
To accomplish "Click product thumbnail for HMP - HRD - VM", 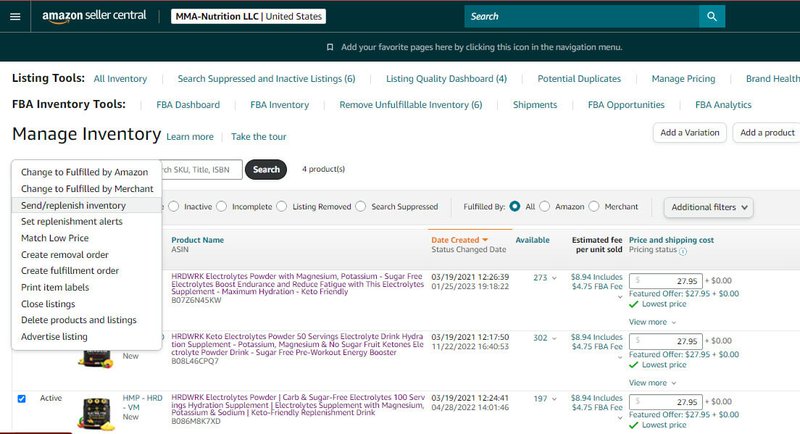I will point(96,413).
